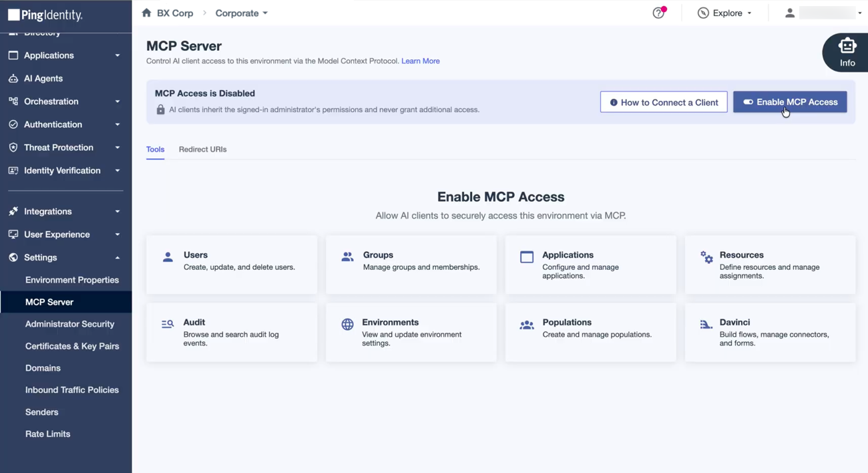The image size is (868, 473).
Task: Open the Corporate environment dropdown
Action: pyautogui.click(x=242, y=13)
